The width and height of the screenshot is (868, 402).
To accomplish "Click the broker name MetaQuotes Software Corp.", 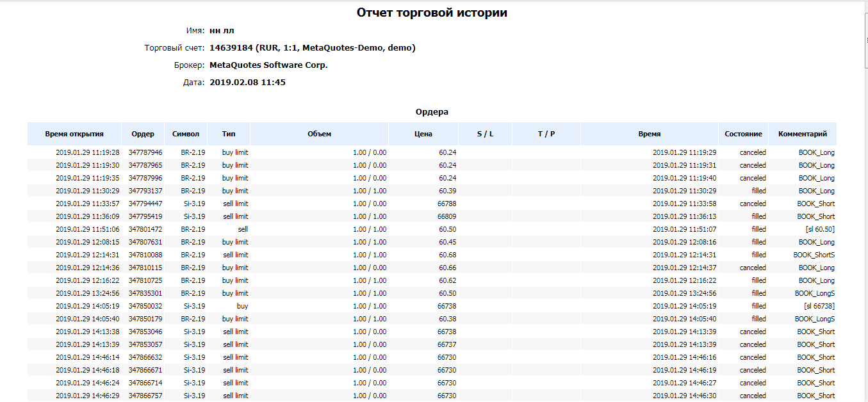I will 268,65.
